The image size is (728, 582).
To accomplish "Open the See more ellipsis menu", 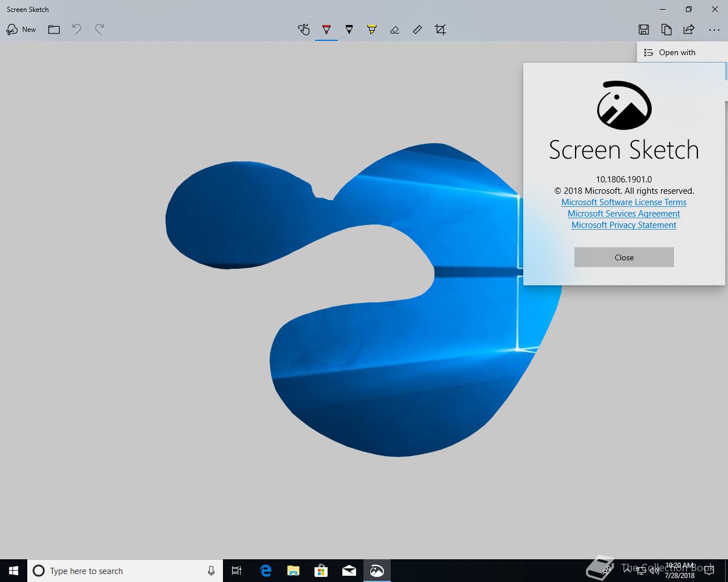I will [714, 30].
